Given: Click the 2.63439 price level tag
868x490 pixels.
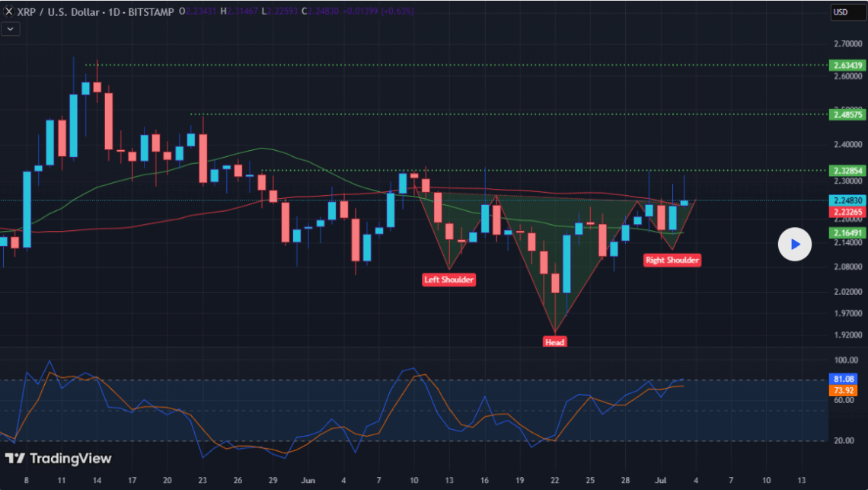Looking at the screenshot, I should coord(847,66).
